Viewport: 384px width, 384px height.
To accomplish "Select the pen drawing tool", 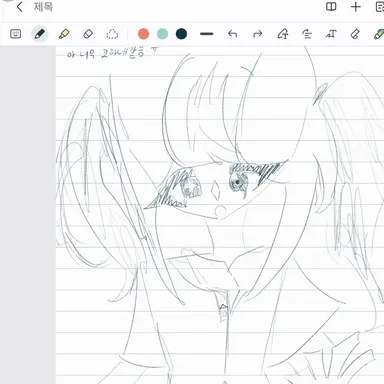I will tap(40, 34).
